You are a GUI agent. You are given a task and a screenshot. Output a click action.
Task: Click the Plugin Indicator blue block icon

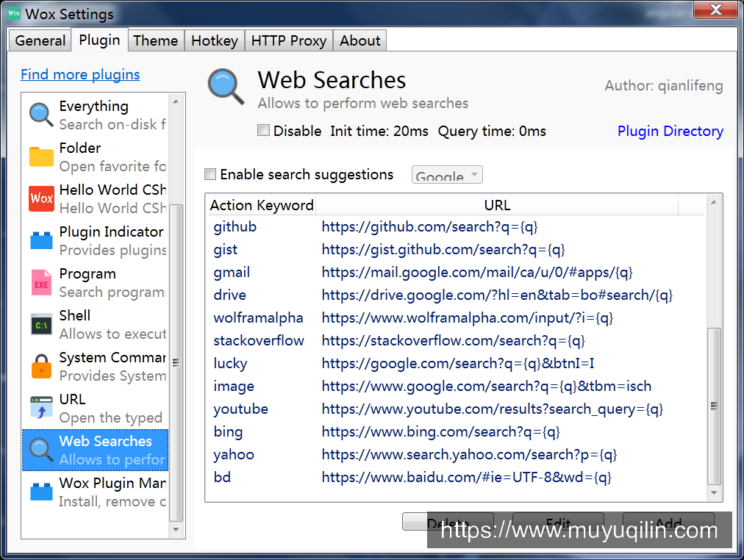pyautogui.click(x=41, y=240)
